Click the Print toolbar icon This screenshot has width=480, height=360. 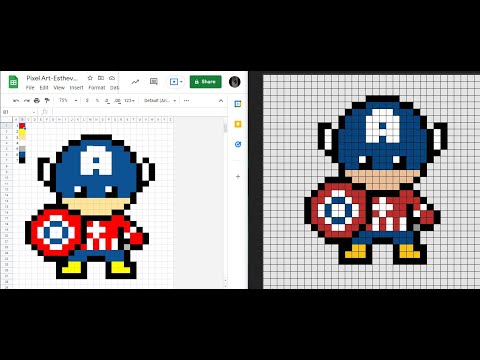[37, 100]
